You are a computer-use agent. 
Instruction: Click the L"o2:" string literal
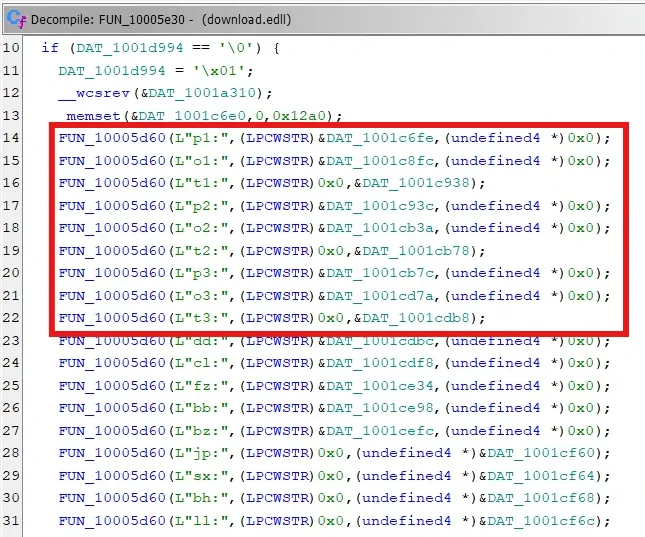point(202,228)
